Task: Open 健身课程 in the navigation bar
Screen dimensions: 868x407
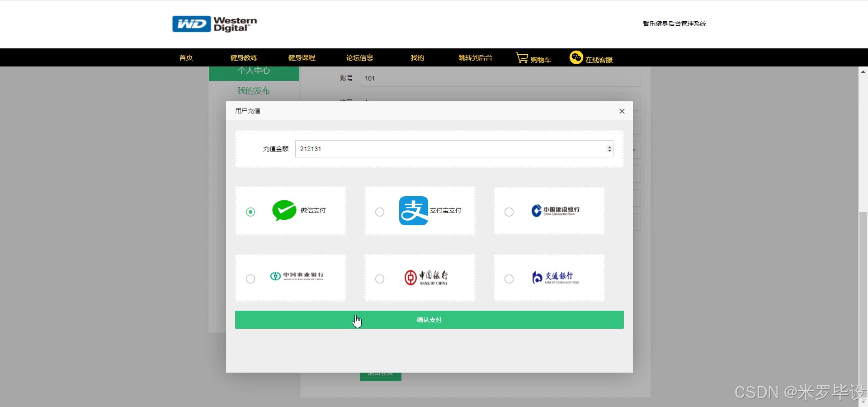Action: (302, 57)
